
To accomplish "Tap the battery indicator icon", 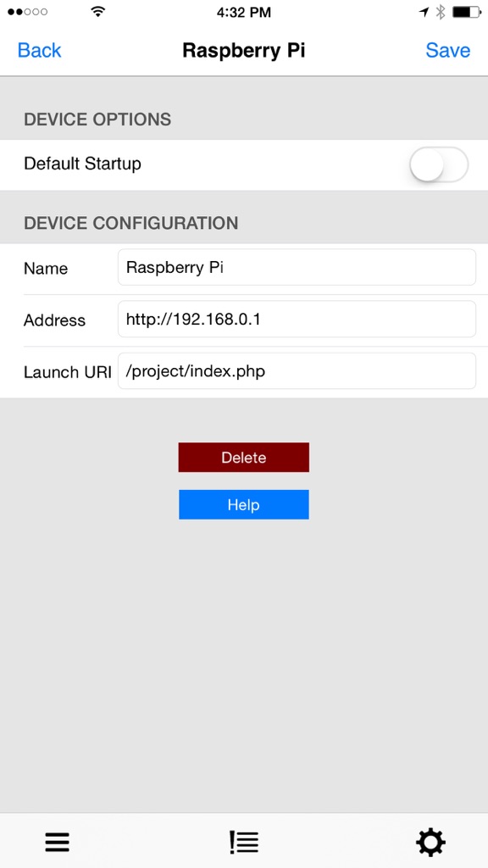I will (x=466, y=12).
